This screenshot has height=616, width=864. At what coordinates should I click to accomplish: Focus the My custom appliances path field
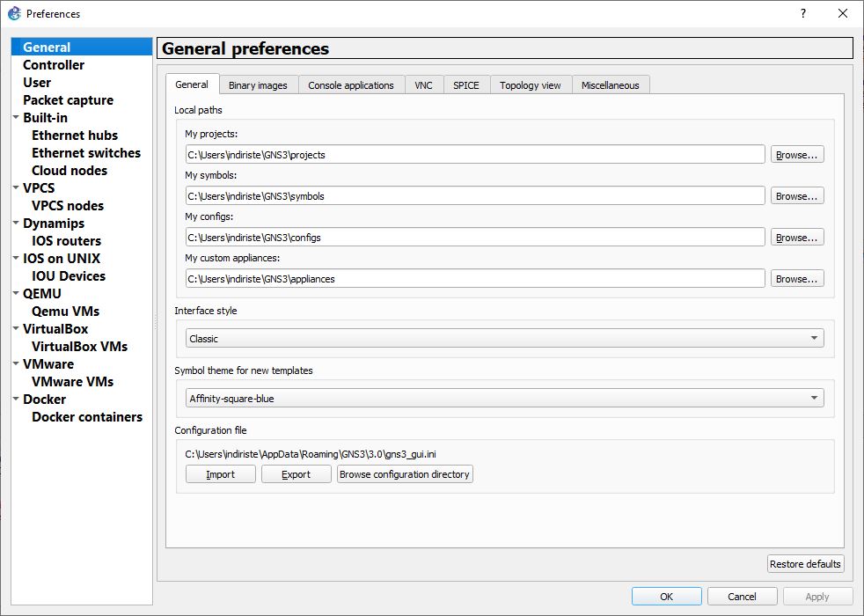click(x=475, y=279)
